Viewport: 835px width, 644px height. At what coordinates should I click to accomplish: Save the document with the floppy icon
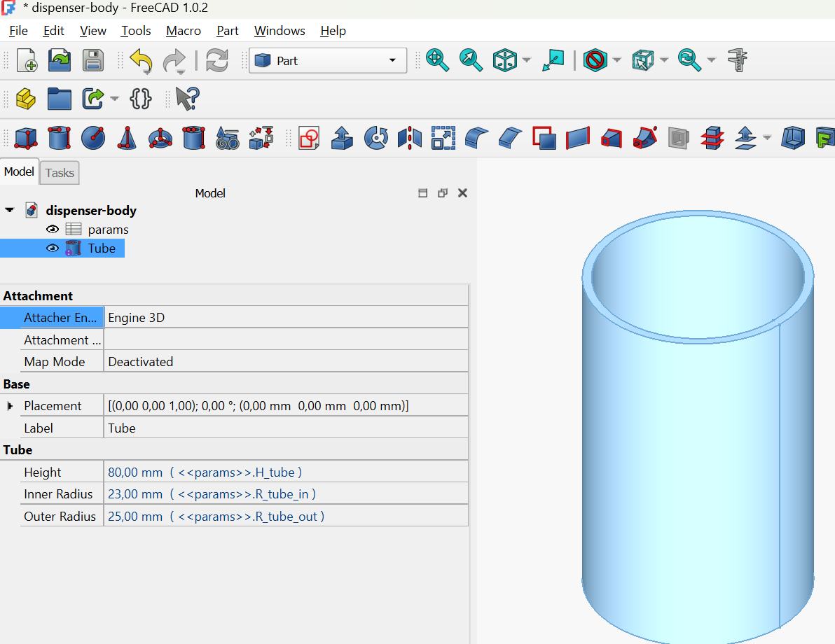pos(93,61)
